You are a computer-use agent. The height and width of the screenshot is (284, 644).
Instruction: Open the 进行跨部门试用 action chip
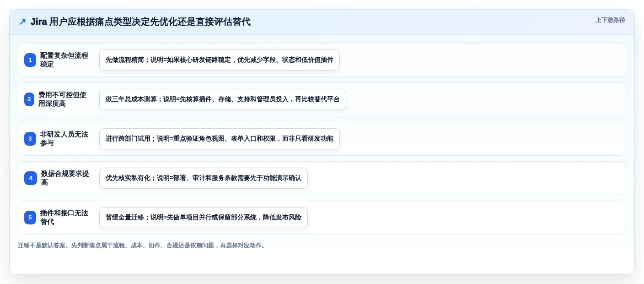(x=220, y=139)
